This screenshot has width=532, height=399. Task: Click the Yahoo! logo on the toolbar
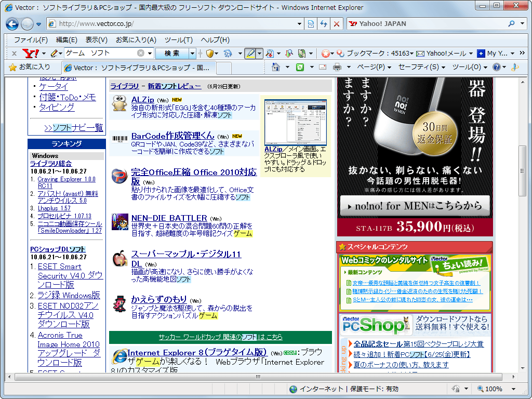click(30, 54)
